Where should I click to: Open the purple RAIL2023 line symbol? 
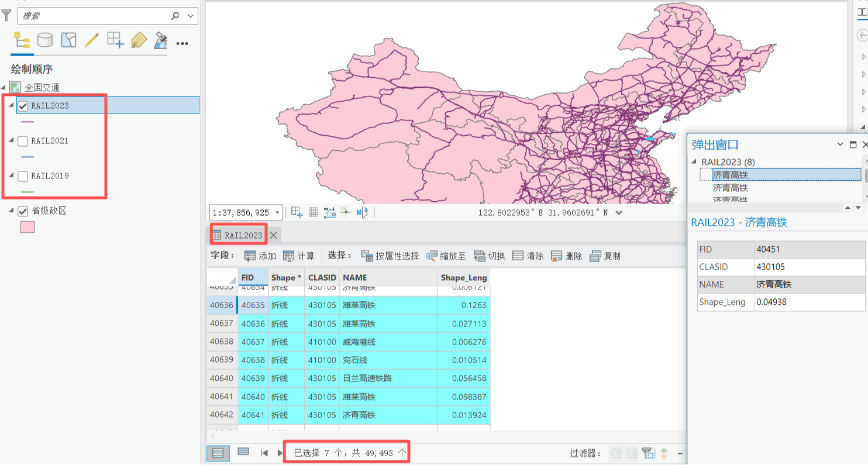[27, 122]
